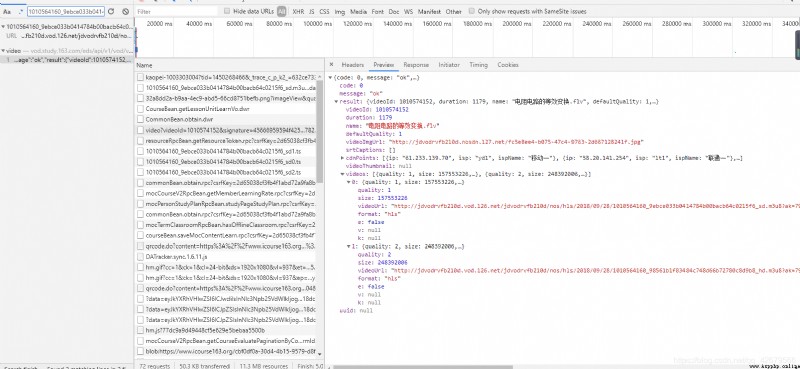Collapse the video search result group
The image size is (800, 369).
tap(3, 51)
